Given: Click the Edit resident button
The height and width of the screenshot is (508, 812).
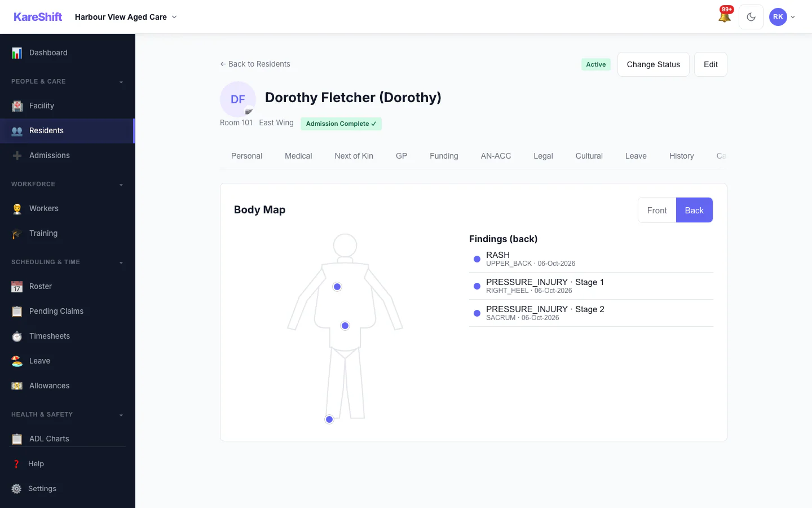Looking at the screenshot, I should click(710, 64).
